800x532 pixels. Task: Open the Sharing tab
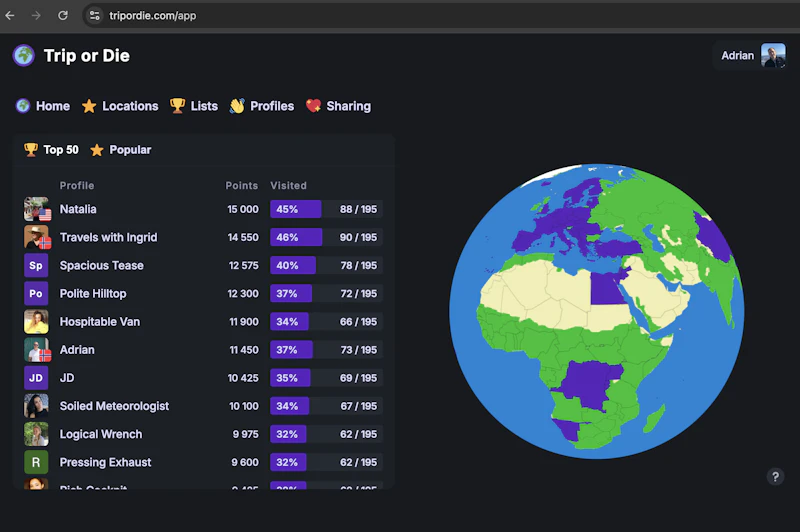point(338,106)
